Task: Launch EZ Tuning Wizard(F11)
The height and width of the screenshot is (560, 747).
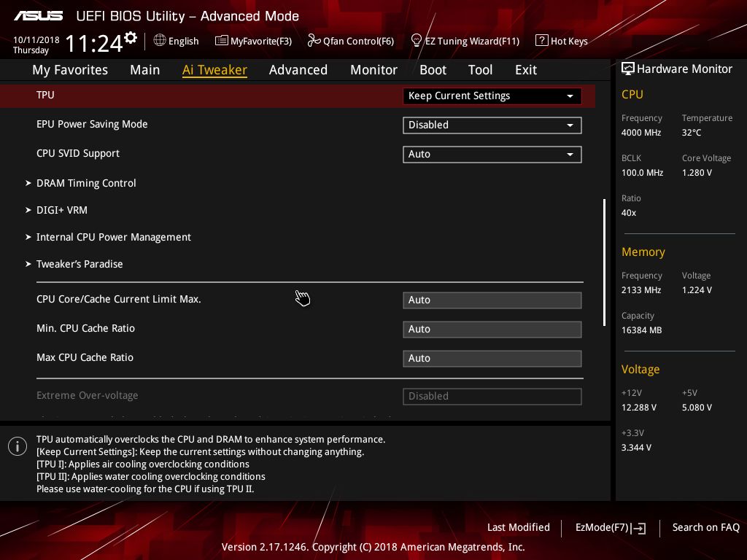Action: (x=465, y=41)
